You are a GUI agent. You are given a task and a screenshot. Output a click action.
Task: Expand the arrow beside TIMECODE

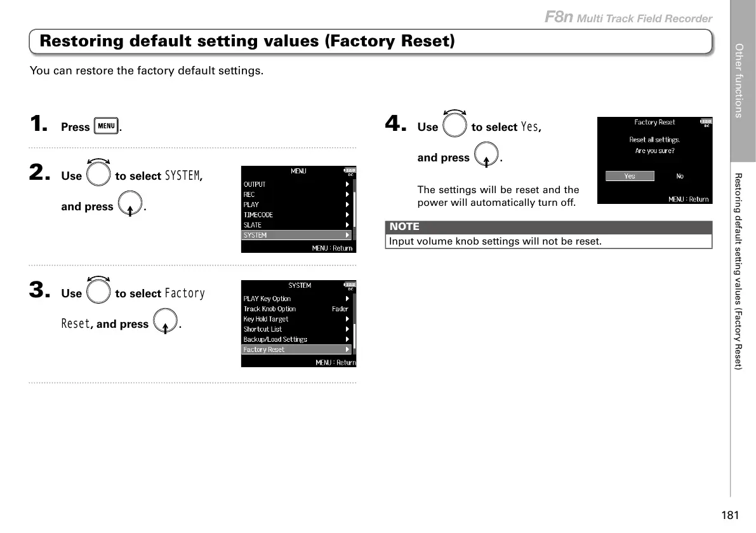click(x=347, y=215)
